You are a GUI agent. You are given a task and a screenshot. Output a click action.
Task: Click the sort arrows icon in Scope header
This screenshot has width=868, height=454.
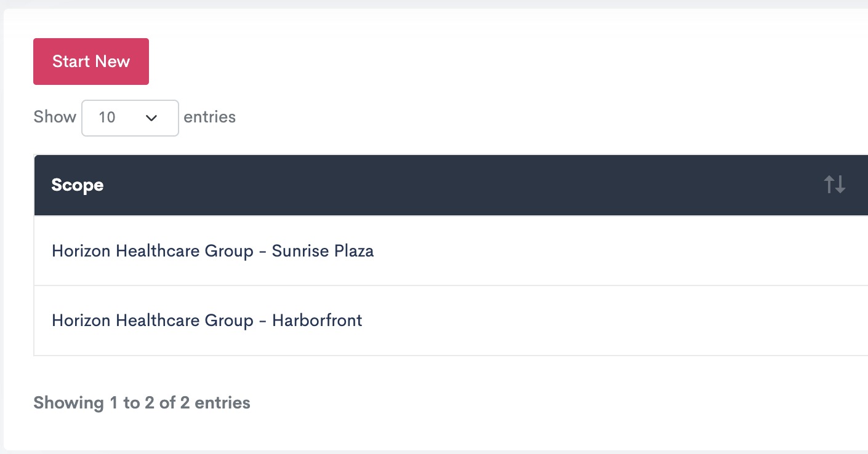[835, 184]
